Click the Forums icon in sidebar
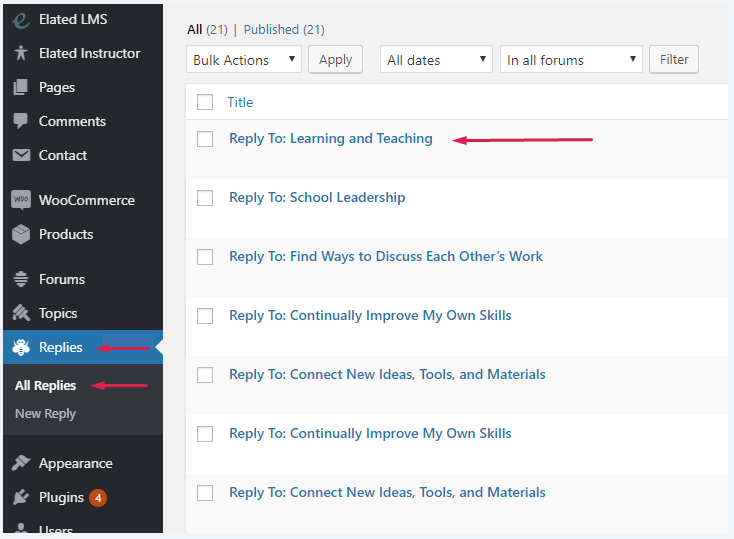 coord(21,279)
